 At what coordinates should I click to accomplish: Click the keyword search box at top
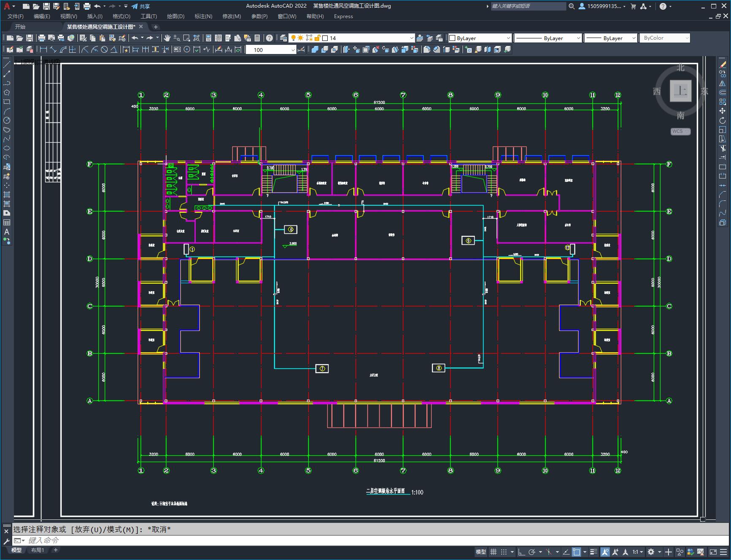[x=528, y=6]
